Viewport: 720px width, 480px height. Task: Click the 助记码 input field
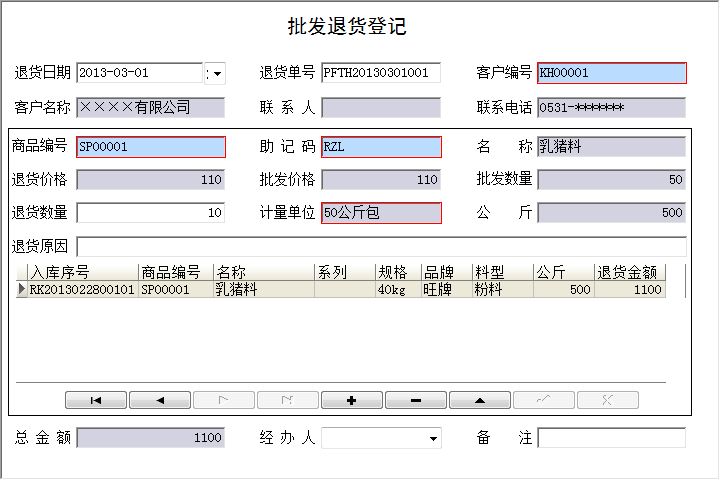[381, 147]
